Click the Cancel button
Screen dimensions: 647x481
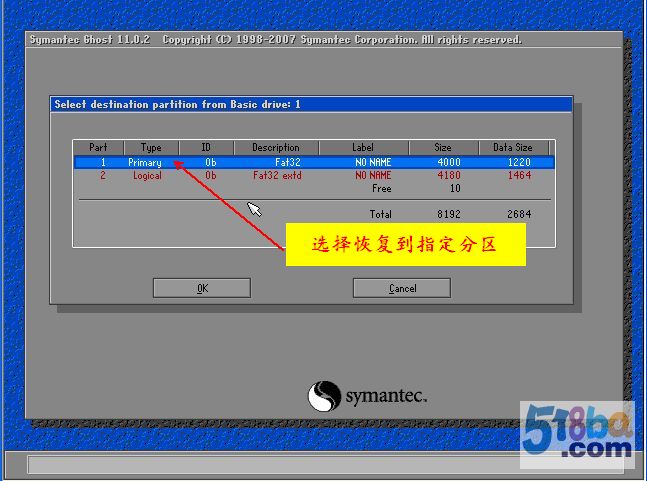tap(402, 288)
